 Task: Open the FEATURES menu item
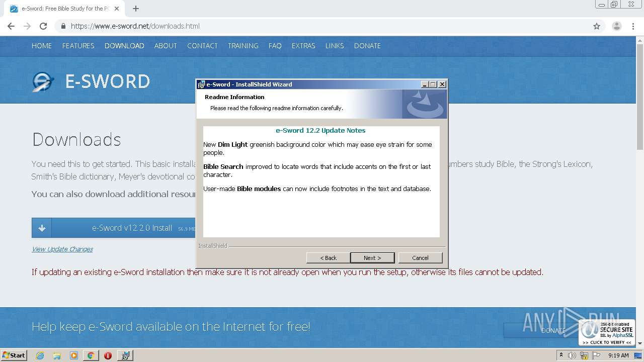78,46
